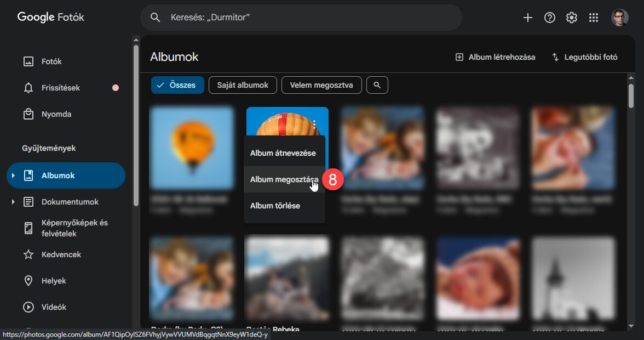Click the main albums vertical scrollbar

[x=630, y=96]
